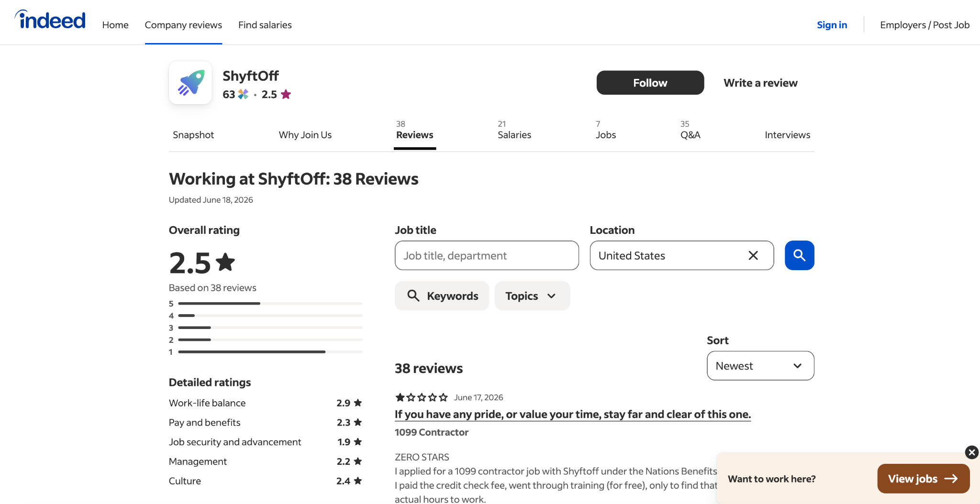Click the Sign in link
980x504 pixels.
832,25
